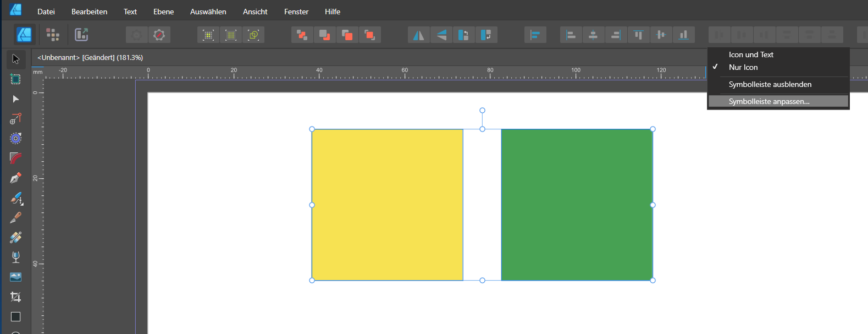Move selection to front
868x334 pixels.
coord(370,35)
